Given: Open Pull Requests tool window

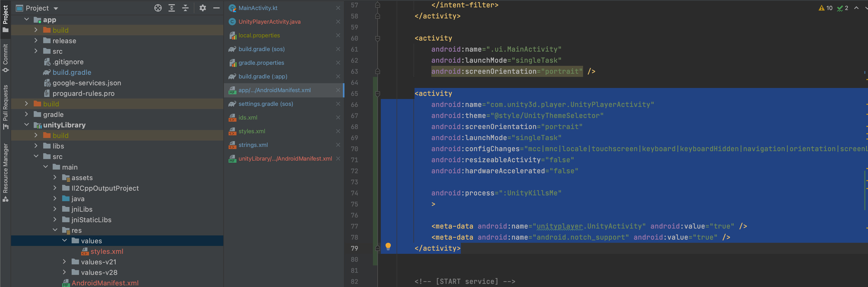Looking at the screenshot, I should 5,107.
